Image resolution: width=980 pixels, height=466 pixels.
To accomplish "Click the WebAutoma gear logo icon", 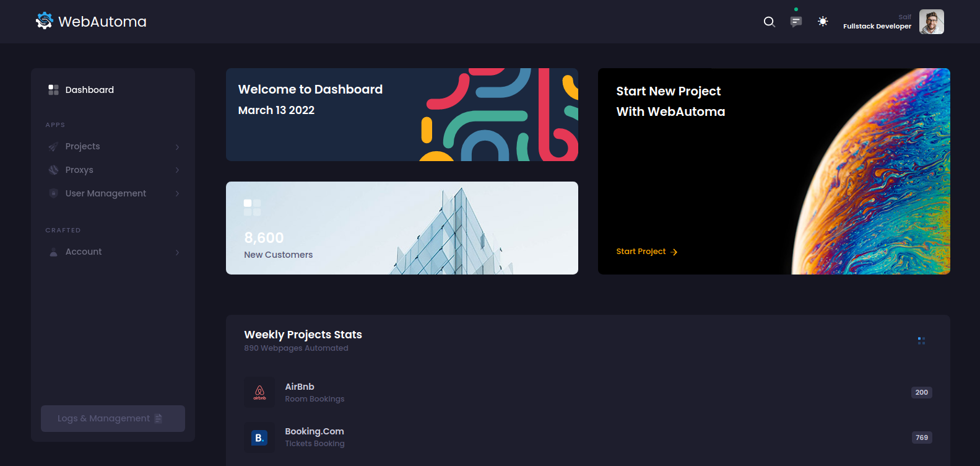I will pos(44,21).
